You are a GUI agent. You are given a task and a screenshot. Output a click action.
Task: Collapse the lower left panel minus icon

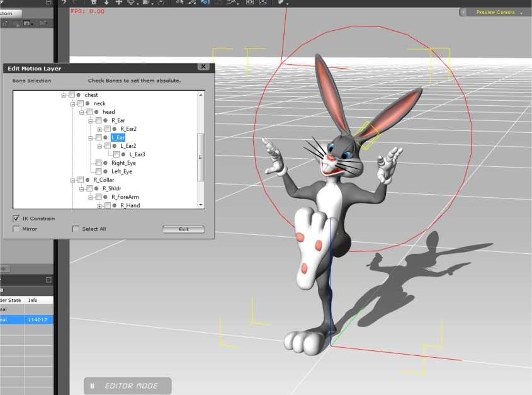click(48, 280)
